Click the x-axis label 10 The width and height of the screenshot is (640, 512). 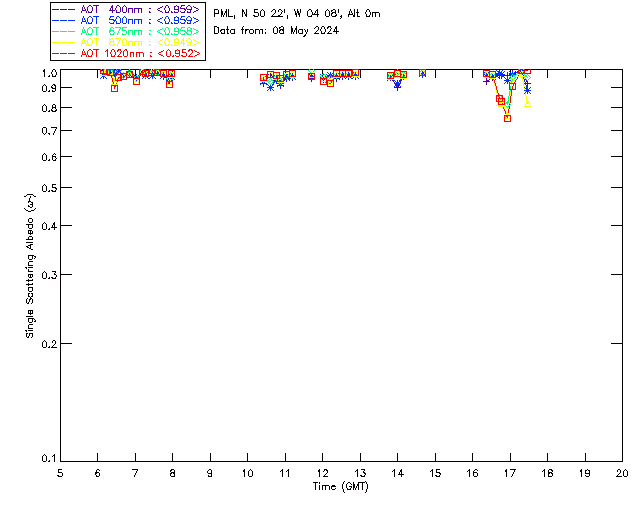pos(247,473)
